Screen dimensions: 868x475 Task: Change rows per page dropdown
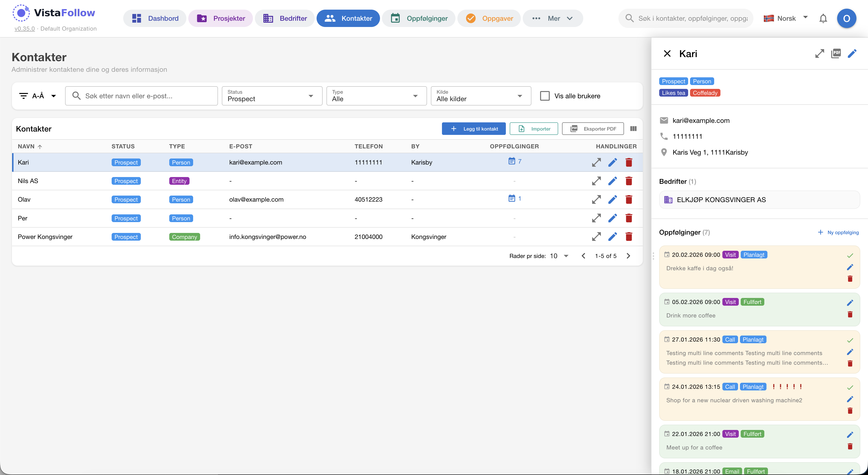[559, 256]
